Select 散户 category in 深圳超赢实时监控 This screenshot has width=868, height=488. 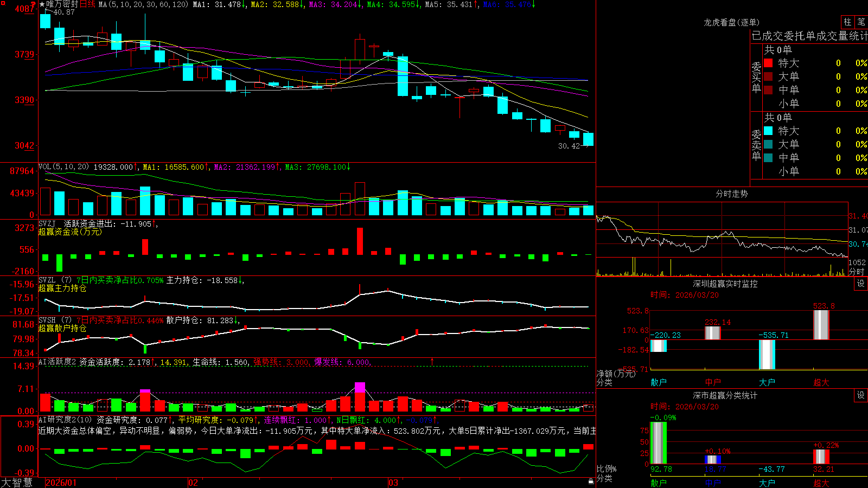pyautogui.click(x=659, y=382)
